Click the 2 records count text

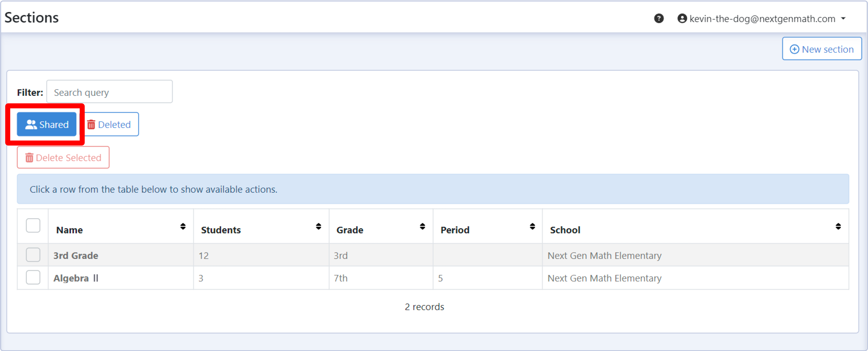tap(424, 307)
